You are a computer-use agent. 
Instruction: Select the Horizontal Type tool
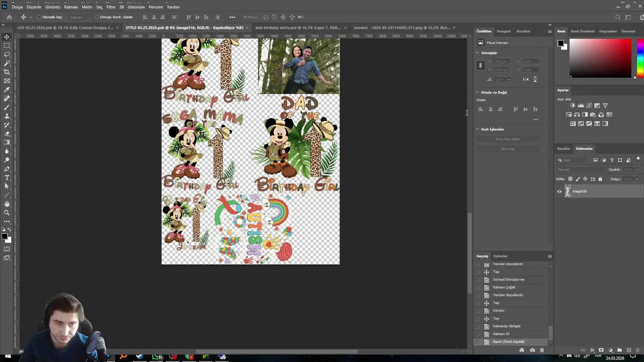click(x=7, y=177)
